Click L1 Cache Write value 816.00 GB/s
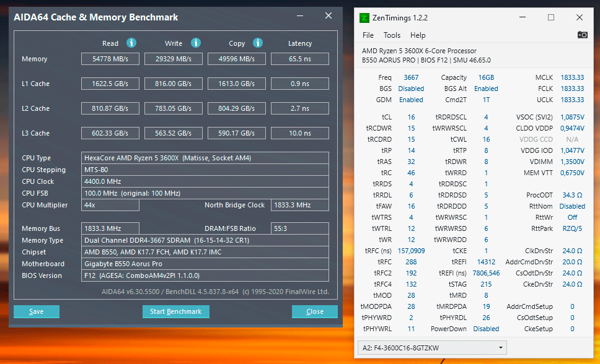 [174, 84]
